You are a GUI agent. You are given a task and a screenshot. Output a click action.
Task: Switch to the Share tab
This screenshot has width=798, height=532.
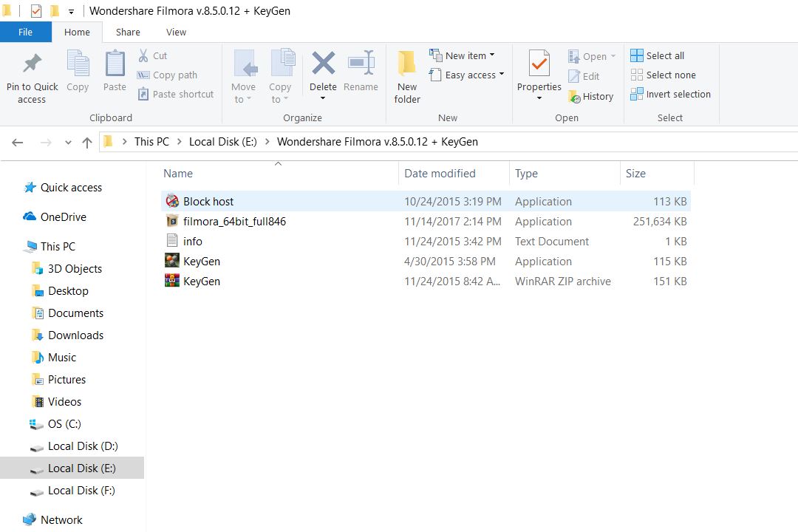tap(128, 32)
